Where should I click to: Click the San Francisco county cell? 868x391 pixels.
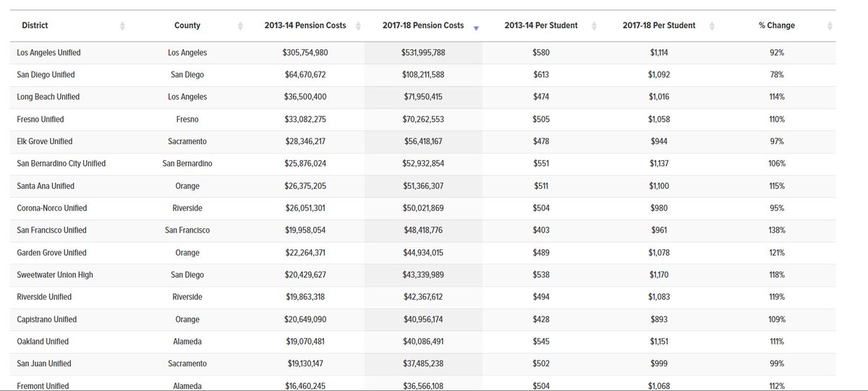(x=187, y=230)
